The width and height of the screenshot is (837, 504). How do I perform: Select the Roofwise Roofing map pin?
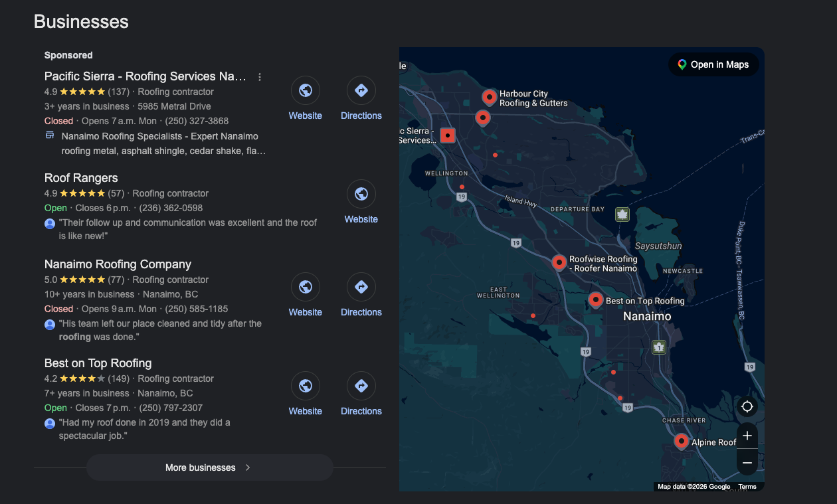pyautogui.click(x=559, y=263)
